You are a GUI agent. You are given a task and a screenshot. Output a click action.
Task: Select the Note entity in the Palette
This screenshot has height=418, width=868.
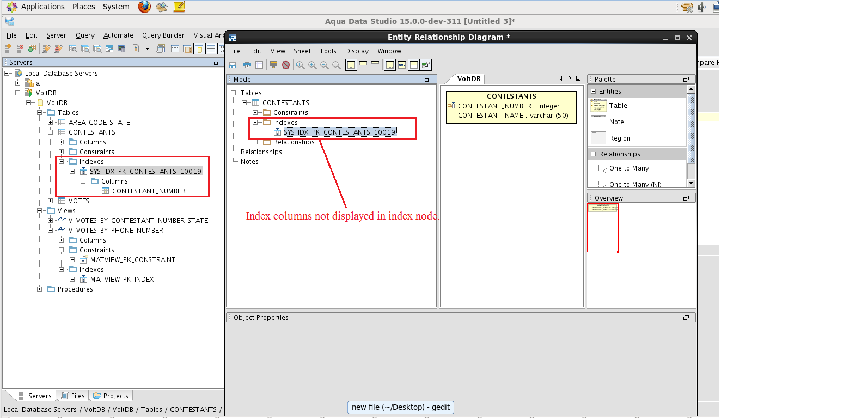[x=608, y=122]
